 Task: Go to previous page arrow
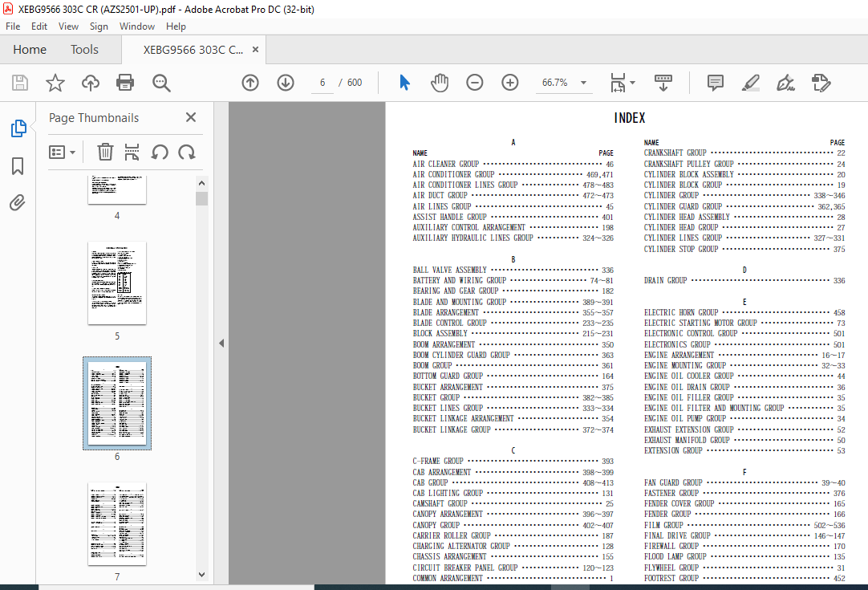pyautogui.click(x=250, y=83)
